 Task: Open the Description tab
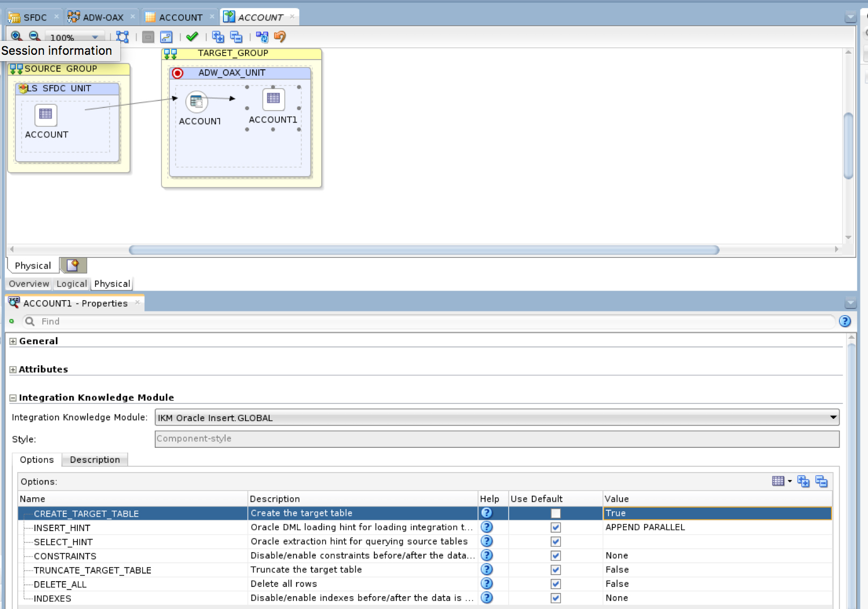click(95, 460)
